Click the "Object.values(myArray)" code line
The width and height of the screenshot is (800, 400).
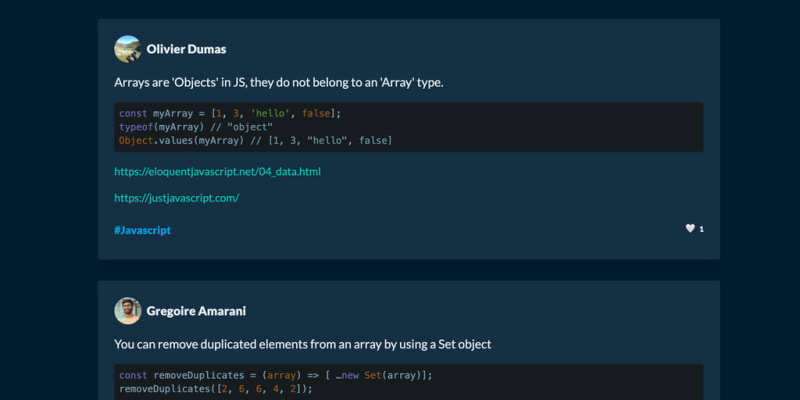pyautogui.click(x=255, y=141)
